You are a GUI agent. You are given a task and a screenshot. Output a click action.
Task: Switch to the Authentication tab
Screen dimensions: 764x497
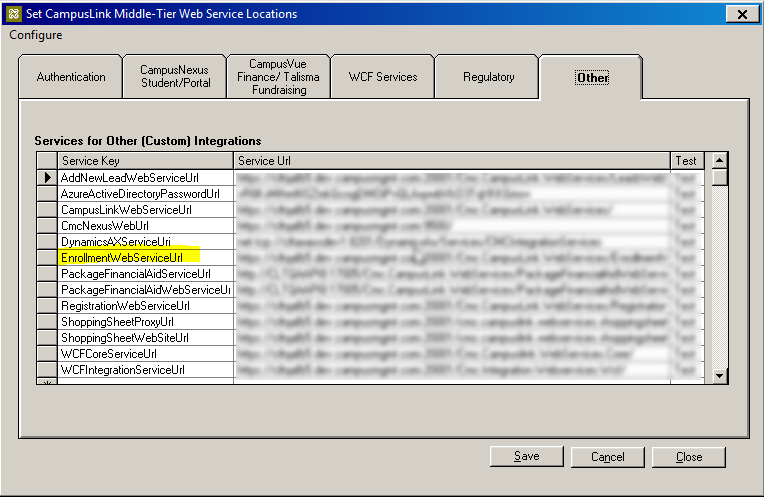click(71, 77)
